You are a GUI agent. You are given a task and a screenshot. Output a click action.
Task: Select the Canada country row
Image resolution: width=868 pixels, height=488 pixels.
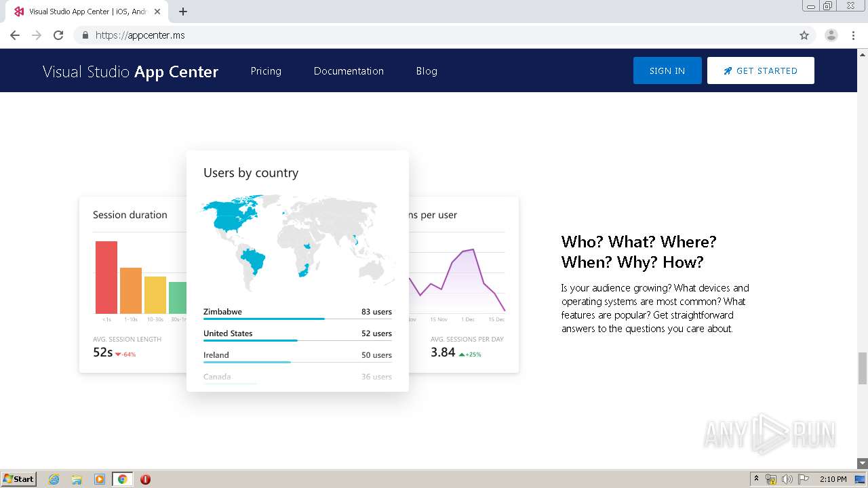[298, 378]
